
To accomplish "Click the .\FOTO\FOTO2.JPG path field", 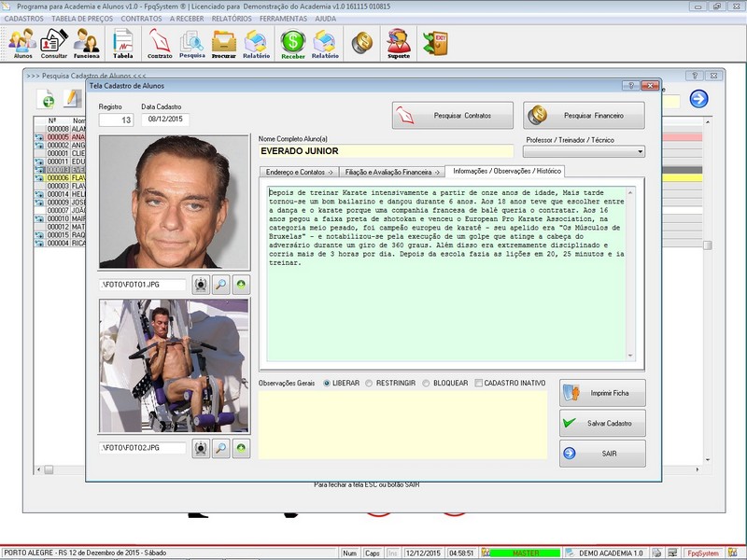I will 143,448.
